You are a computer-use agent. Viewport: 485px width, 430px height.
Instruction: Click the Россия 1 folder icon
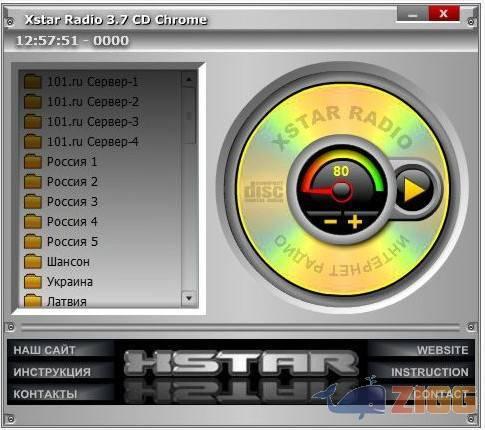(x=33, y=162)
